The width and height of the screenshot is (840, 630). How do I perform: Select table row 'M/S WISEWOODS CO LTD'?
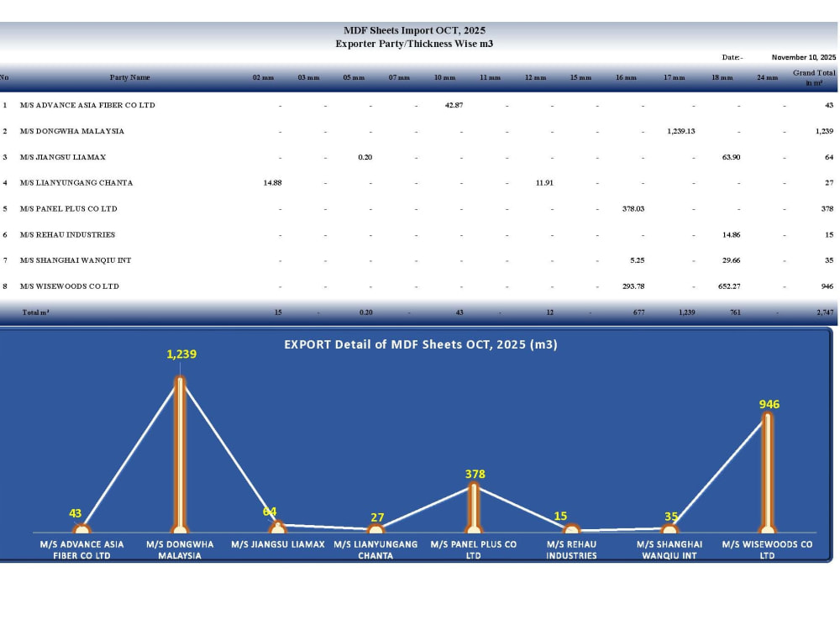click(417, 286)
